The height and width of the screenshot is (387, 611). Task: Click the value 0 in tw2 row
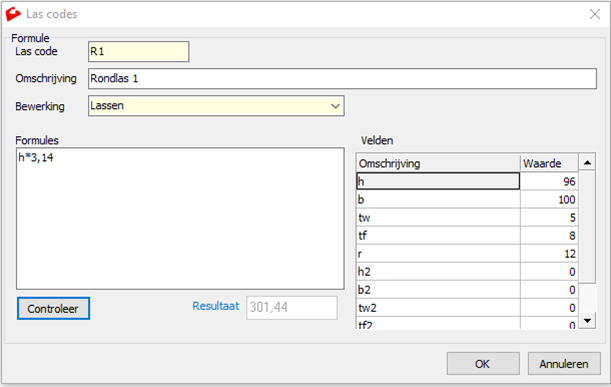(x=549, y=308)
